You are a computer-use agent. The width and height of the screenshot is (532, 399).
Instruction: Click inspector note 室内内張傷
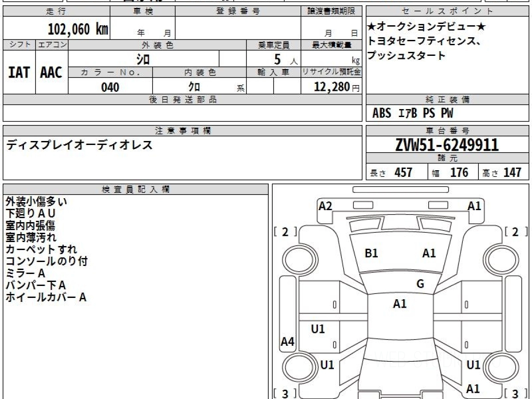click(x=30, y=226)
